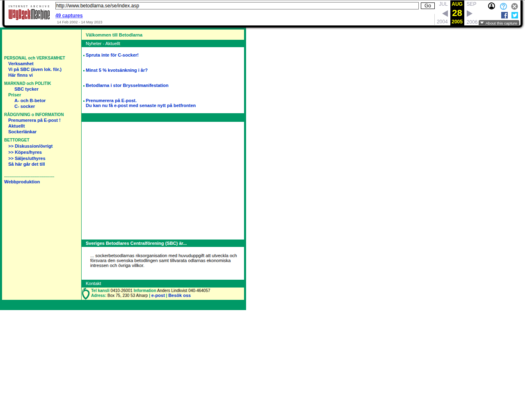Image resolution: width=525 pixels, height=420 pixels.
Task: Open the 49 captures link
Action: (x=69, y=16)
